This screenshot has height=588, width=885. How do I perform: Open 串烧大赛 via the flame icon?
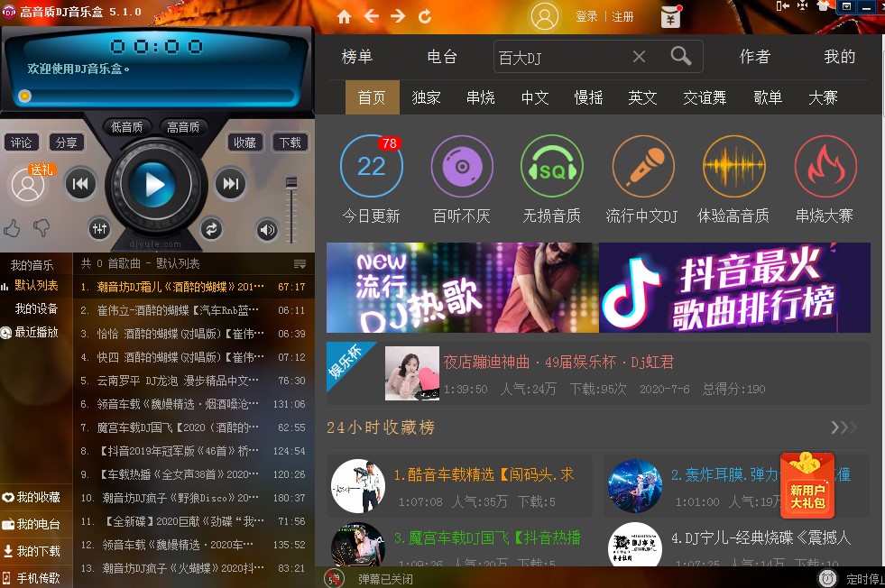pos(825,168)
